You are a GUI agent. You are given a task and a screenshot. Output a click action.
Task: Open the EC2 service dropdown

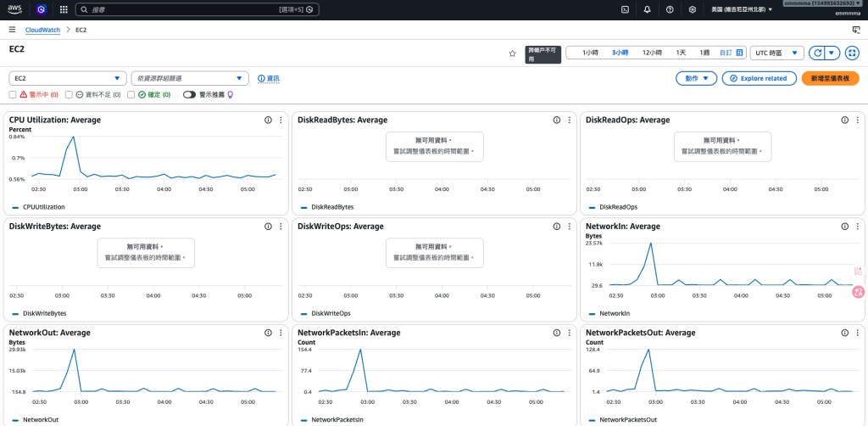[x=68, y=78]
